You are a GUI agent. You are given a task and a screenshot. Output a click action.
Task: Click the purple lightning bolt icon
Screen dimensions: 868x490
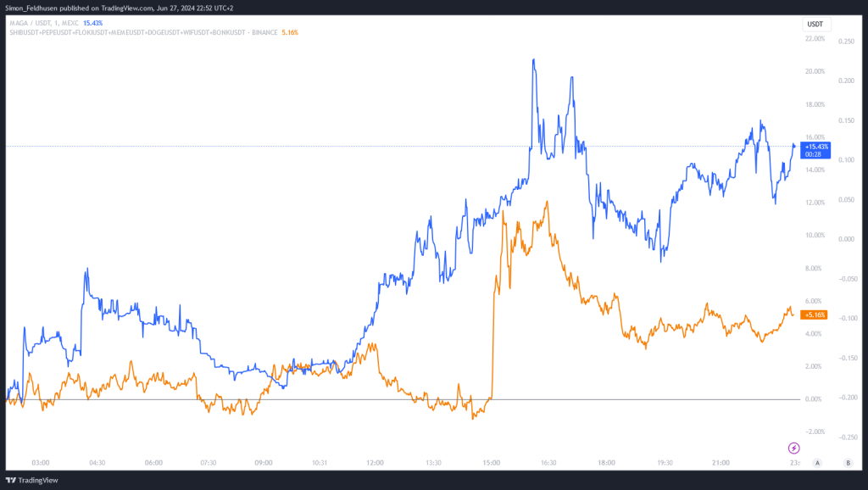[x=793, y=448]
